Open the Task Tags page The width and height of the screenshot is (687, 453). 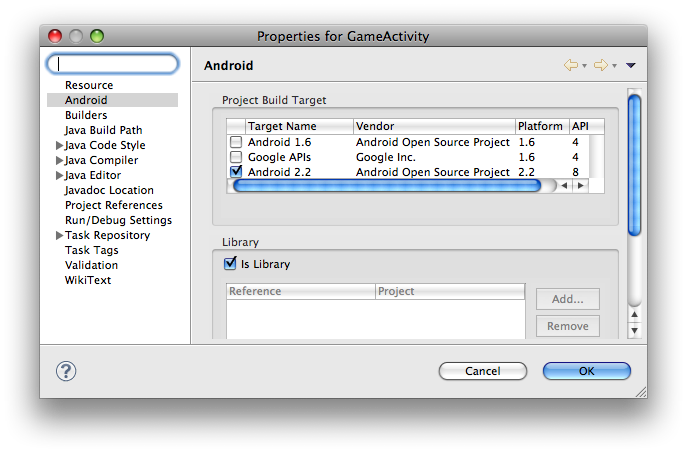point(92,250)
